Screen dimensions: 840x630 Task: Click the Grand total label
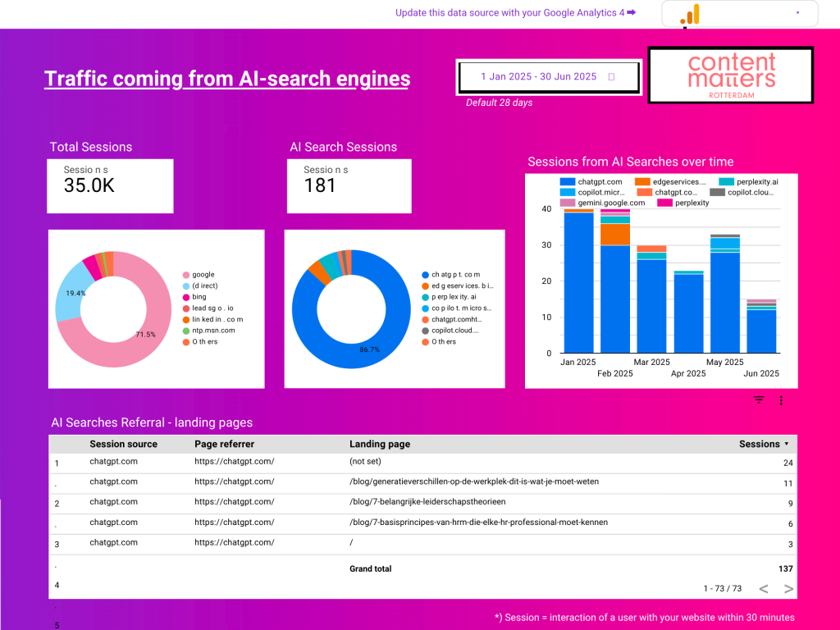click(371, 569)
